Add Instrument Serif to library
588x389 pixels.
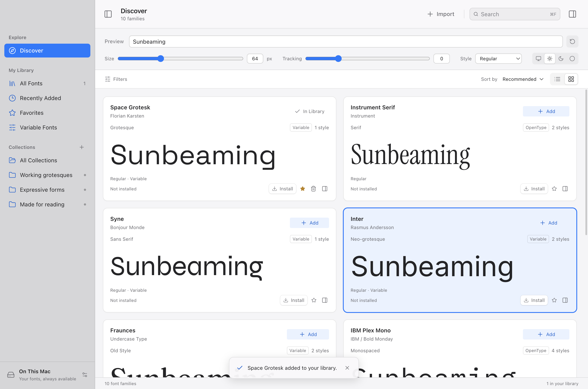point(546,111)
